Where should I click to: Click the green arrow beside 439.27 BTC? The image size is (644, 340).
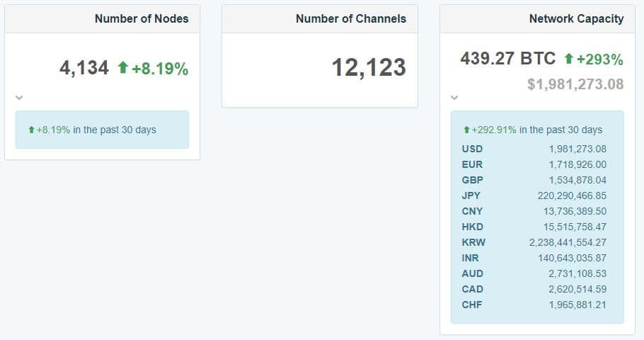coord(568,58)
